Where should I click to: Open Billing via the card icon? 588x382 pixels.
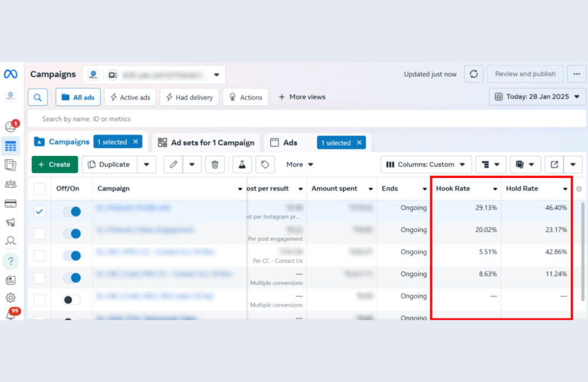(11, 203)
